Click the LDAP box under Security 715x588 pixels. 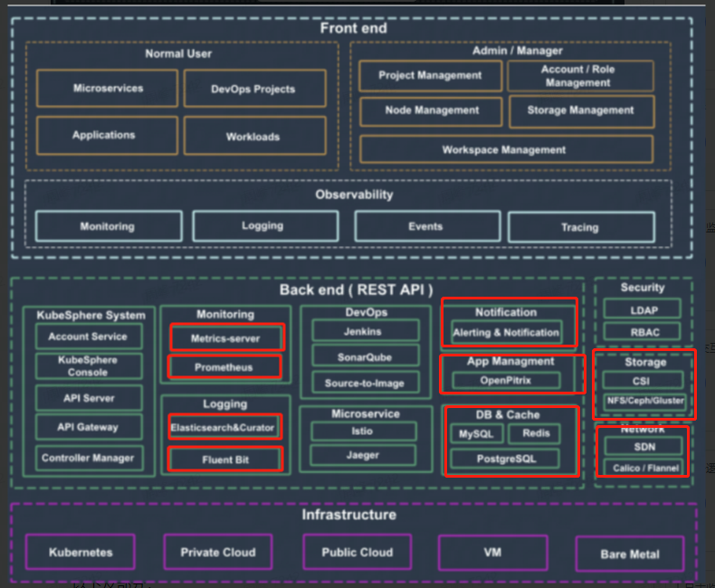point(643,309)
